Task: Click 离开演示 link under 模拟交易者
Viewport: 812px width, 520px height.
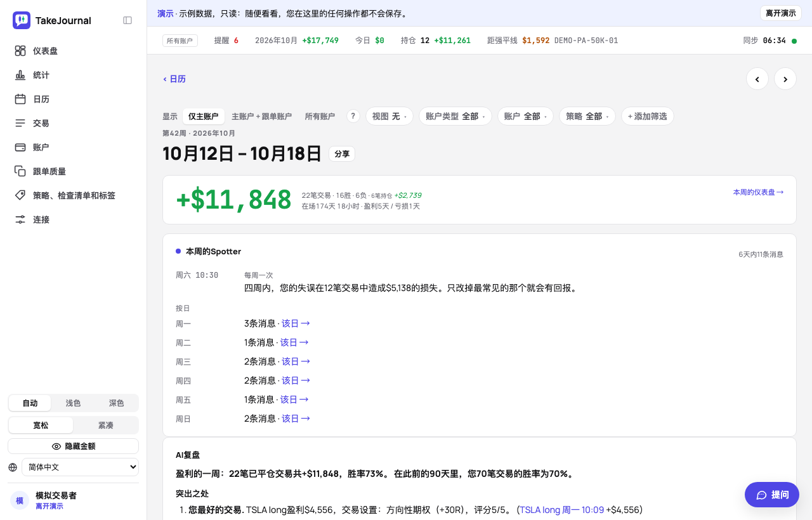Action: click(49, 506)
